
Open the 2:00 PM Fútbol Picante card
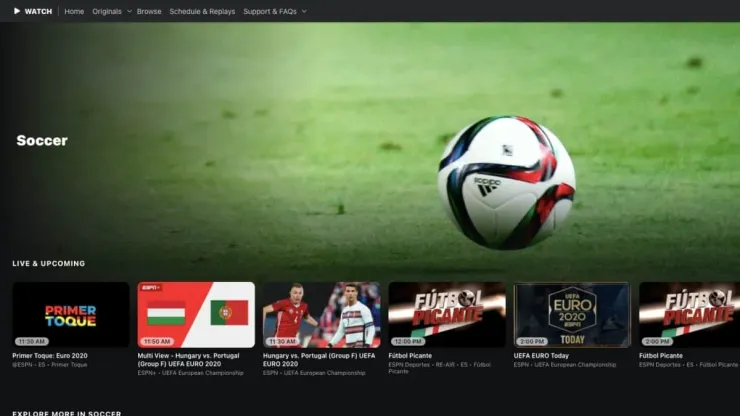689,314
